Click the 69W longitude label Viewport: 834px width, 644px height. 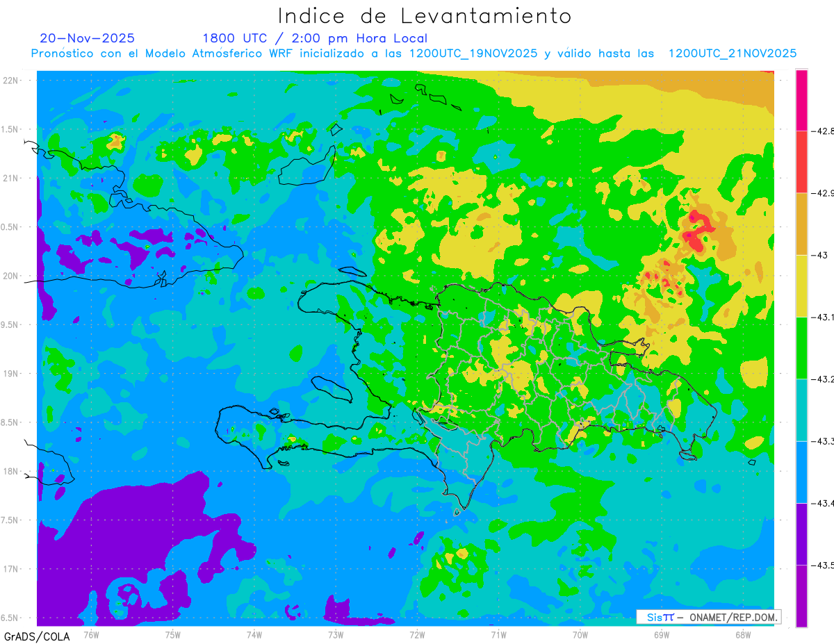(x=661, y=634)
